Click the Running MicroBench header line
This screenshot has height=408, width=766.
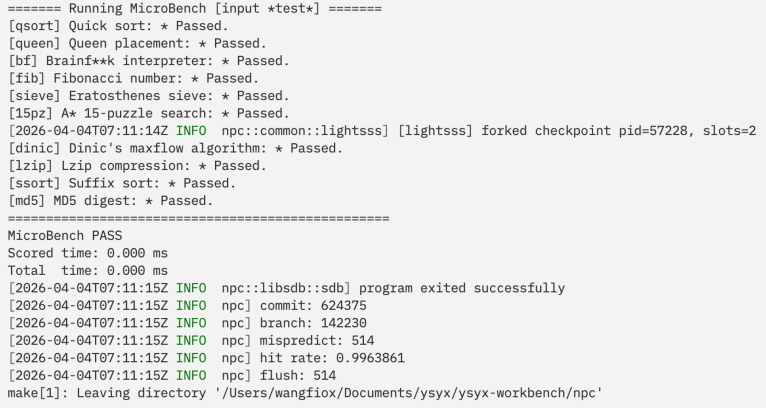pyautogui.click(x=195, y=9)
